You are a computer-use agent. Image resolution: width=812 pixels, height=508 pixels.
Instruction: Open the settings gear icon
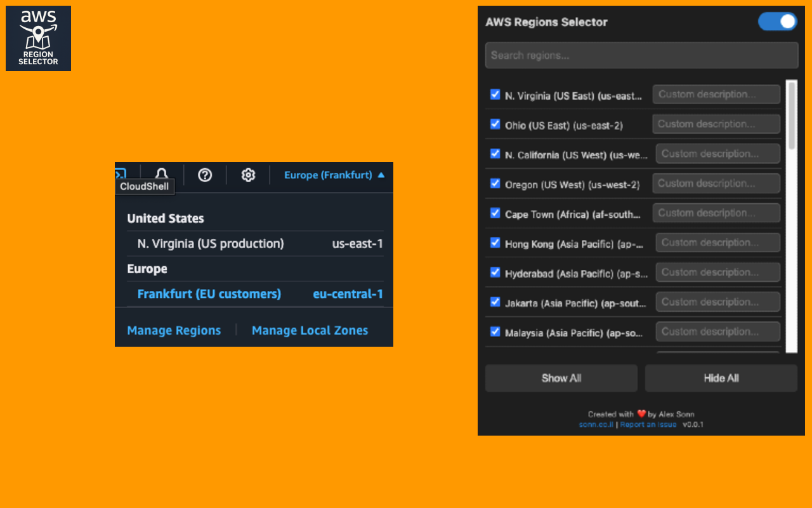pyautogui.click(x=248, y=175)
